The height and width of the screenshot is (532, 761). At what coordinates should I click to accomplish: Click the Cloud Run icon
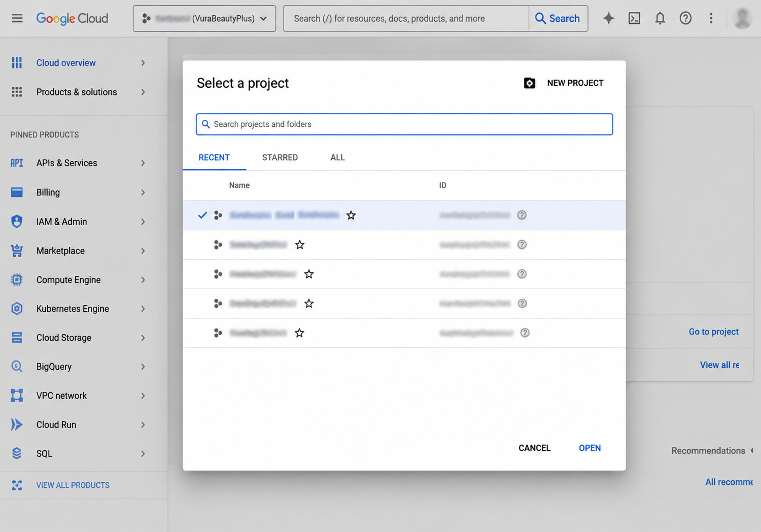coord(17,424)
